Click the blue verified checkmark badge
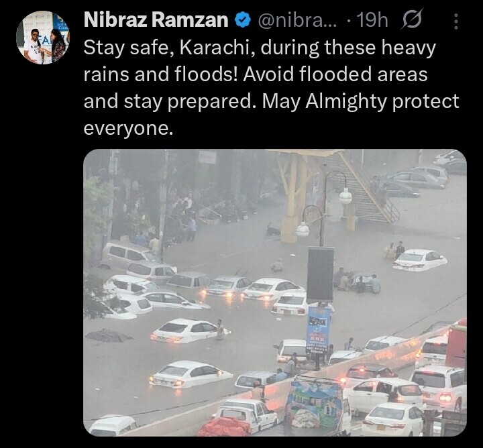Image resolution: width=483 pixels, height=448 pixels. (243, 20)
